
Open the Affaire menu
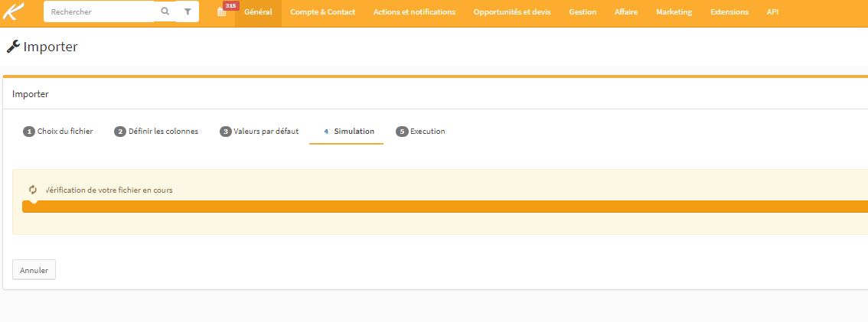[626, 12]
